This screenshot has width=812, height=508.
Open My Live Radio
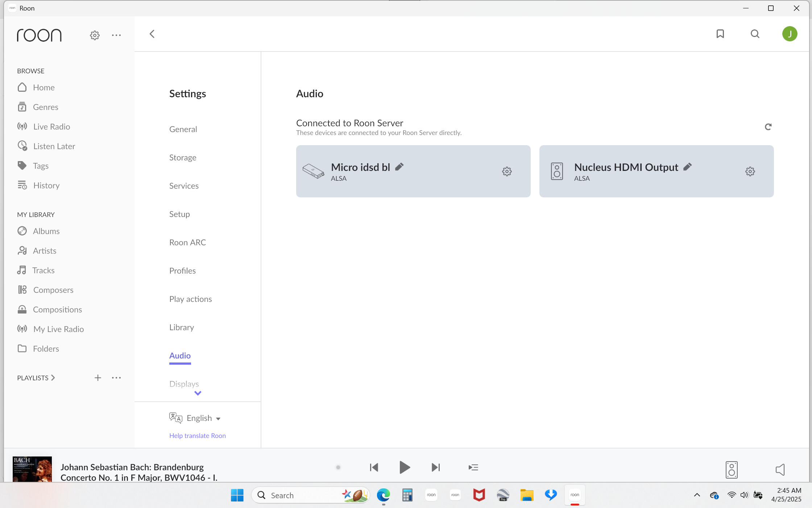(50, 329)
